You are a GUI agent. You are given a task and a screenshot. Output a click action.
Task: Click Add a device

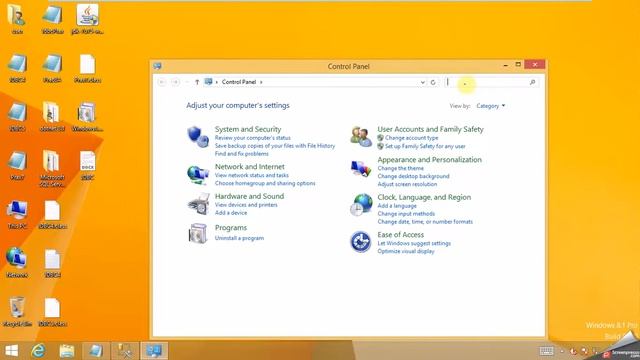[x=231, y=213]
